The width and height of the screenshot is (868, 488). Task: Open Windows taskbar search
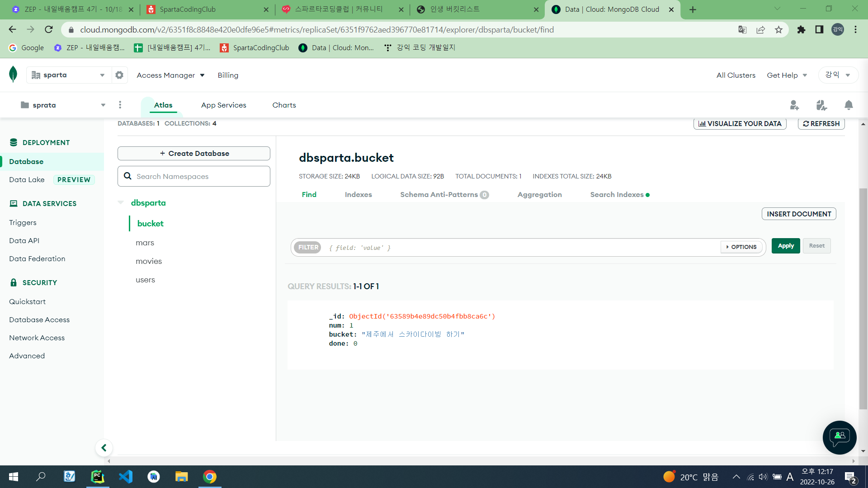click(41, 477)
